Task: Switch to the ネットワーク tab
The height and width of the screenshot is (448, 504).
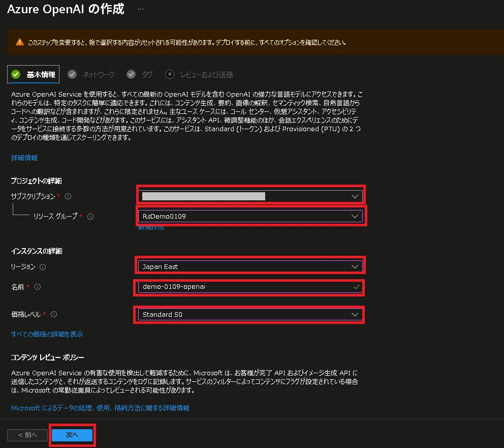Action: [91, 74]
